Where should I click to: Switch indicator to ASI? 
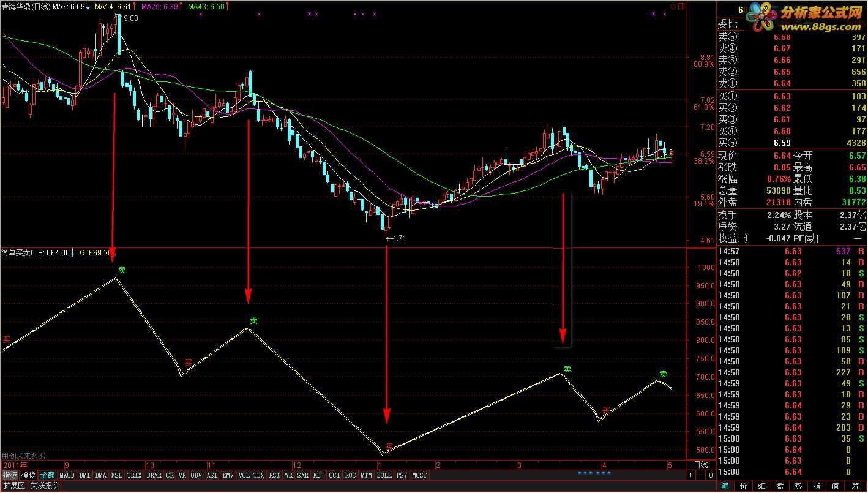pyautogui.click(x=212, y=475)
